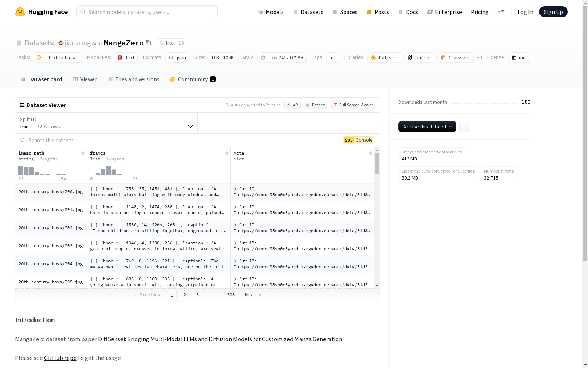
Task: Go to page 2 of the dataset
Action: click(x=184, y=295)
